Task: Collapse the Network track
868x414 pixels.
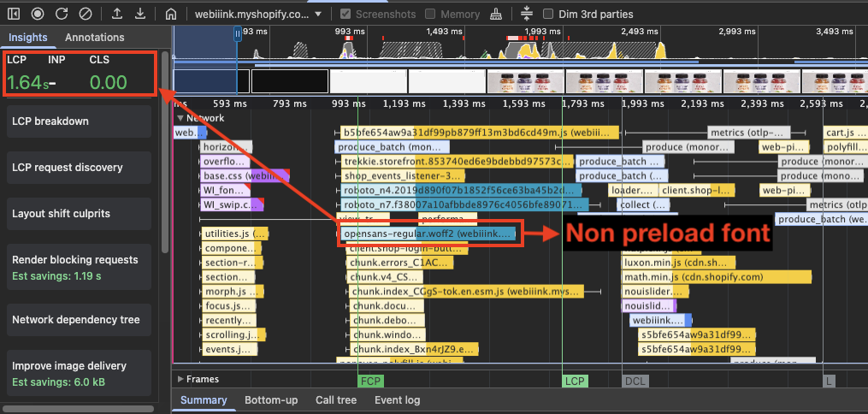Action: pyautogui.click(x=180, y=118)
